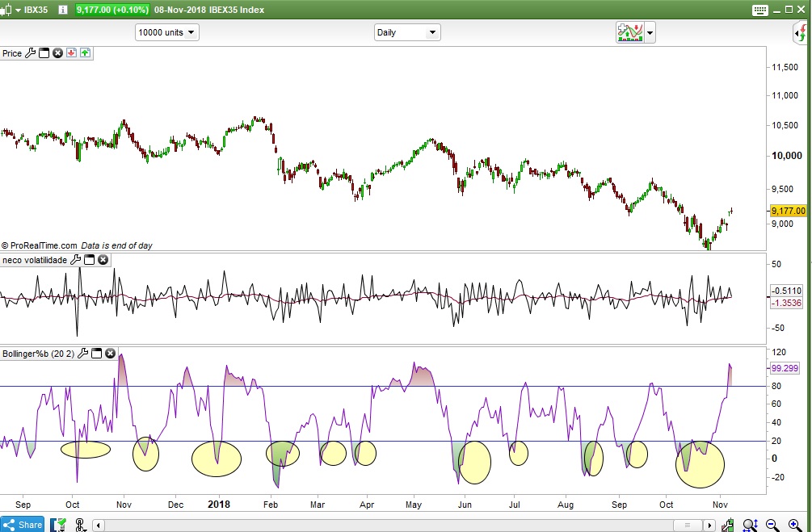Image resolution: width=812 pixels, height=532 pixels.
Task: Click the 2018 year label on time axis
Action: [218, 504]
